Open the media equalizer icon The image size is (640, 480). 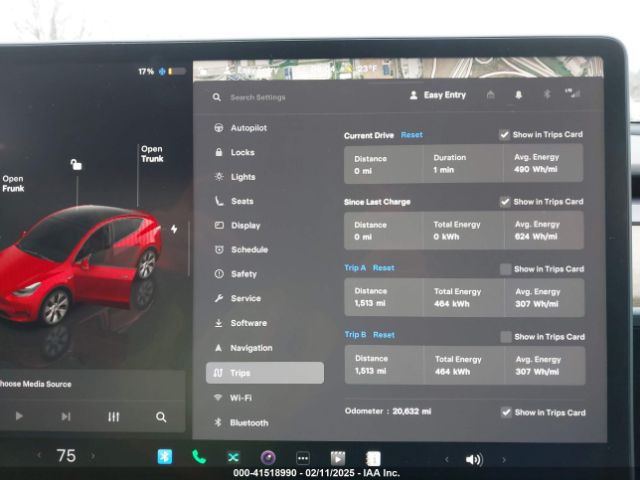coord(113,417)
